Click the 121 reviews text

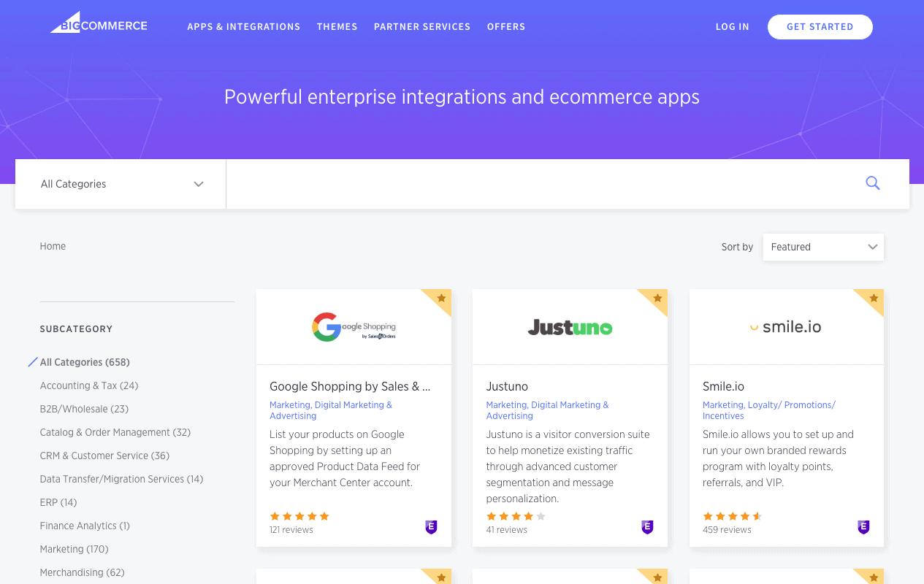pyautogui.click(x=291, y=530)
